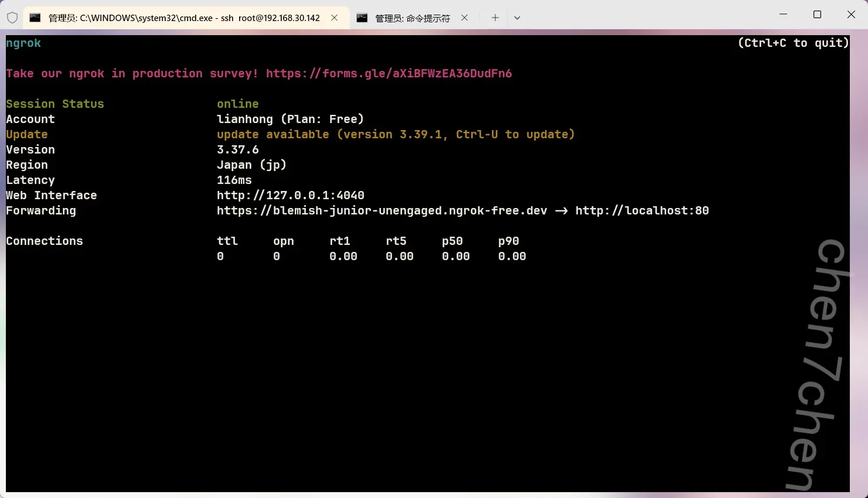
Task: Click the rt5 column header
Action: 396,241
